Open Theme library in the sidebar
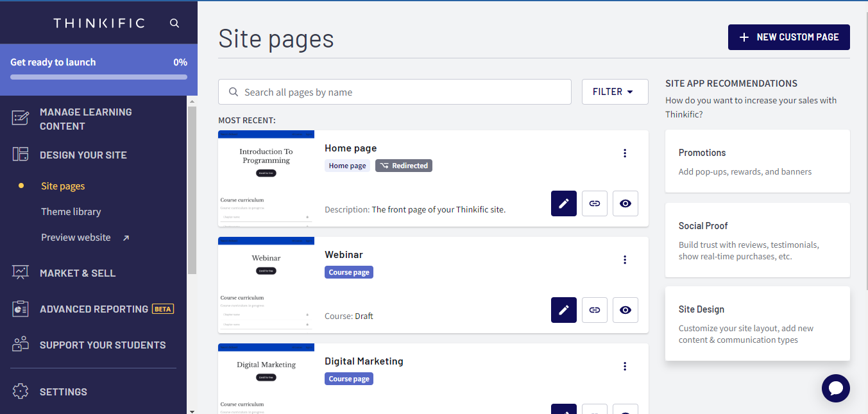 coord(71,212)
